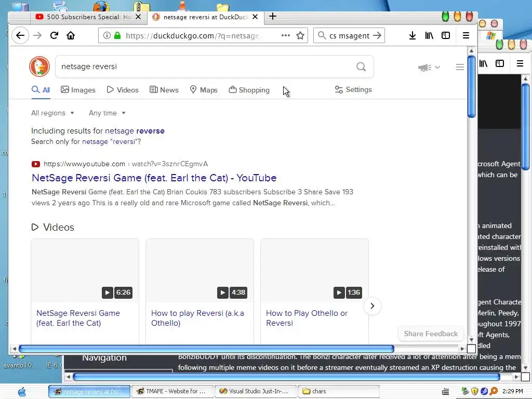The height and width of the screenshot is (399, 532).
Task: Select the All search results tab
Action: click(41, 90)
